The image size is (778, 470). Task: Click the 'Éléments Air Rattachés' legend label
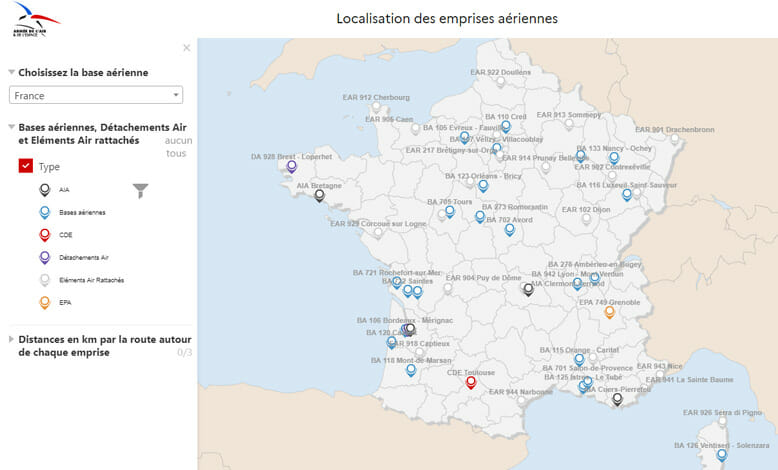pos(92,280)
